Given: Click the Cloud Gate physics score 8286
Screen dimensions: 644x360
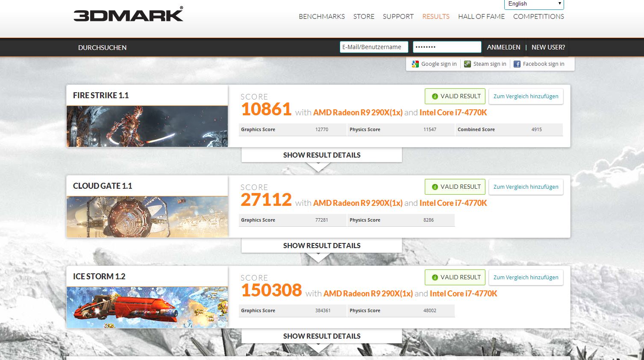Looking at the screenshot, I should (429, 220).
